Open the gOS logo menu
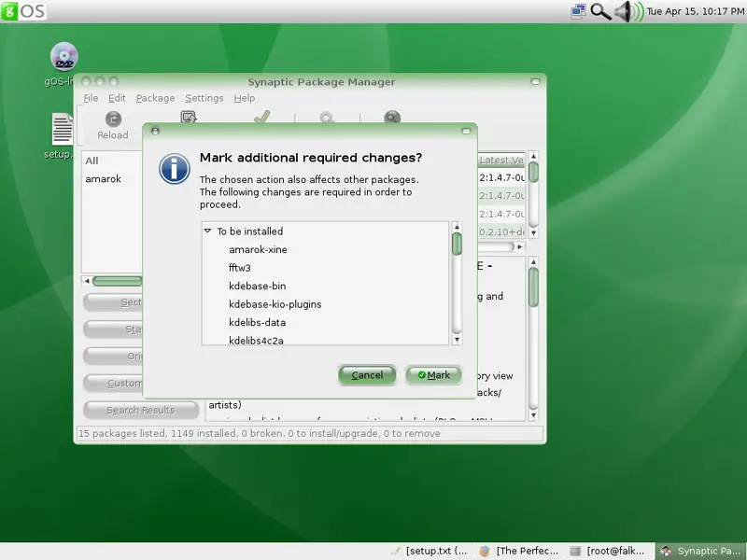Screen dimensions: 747x560 pyautogui.click(x=24, y=11)
